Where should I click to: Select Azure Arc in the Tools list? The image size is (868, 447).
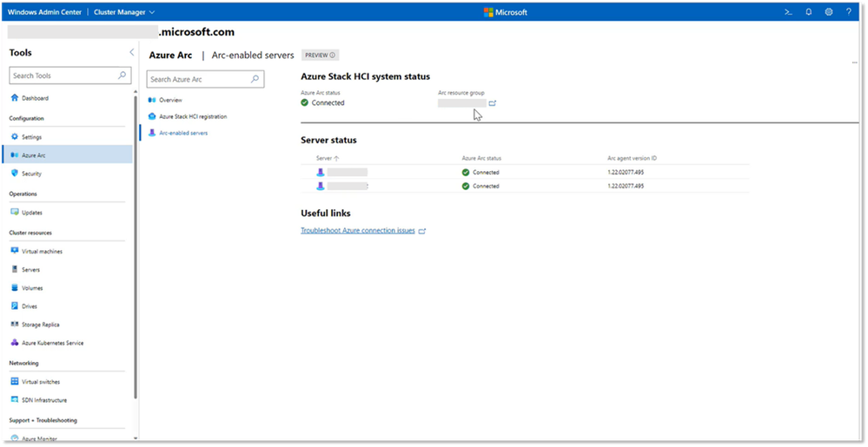click(67, 154)
